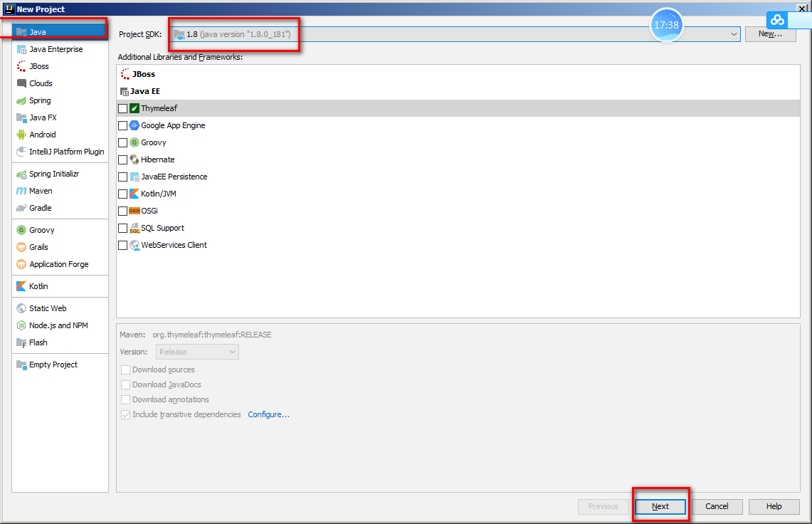
Task: Toggle Download annotations checkbox
Action: coord(125,399)
